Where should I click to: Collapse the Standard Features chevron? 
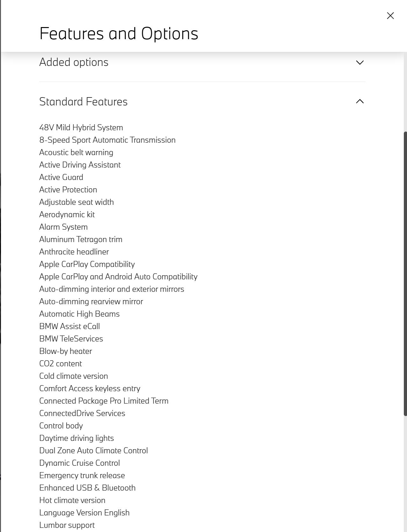point(360,101)
